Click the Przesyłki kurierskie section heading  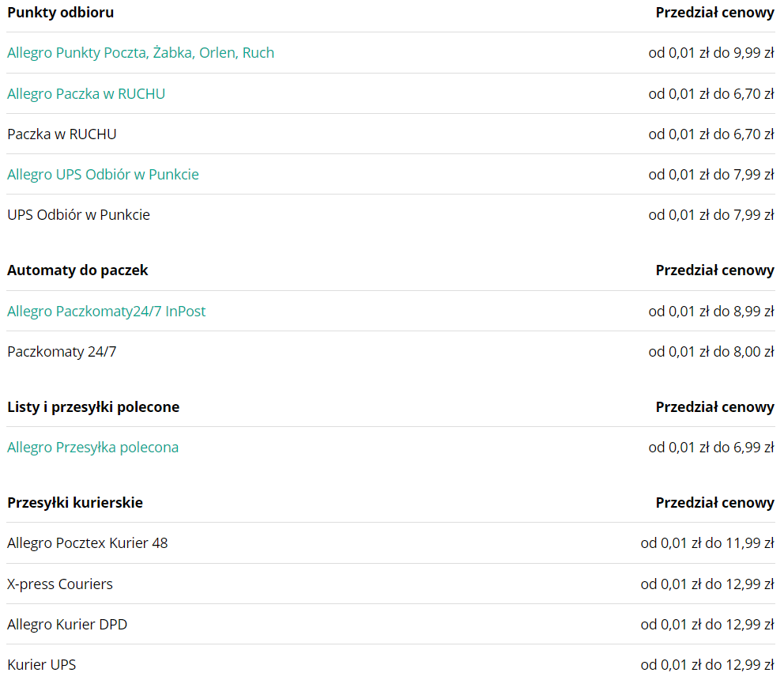[x=75, y=502]
